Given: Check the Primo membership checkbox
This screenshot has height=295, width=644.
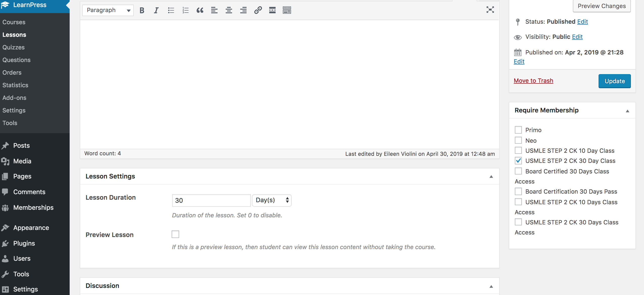Looking at the screenshot, I should click(518, 130).
